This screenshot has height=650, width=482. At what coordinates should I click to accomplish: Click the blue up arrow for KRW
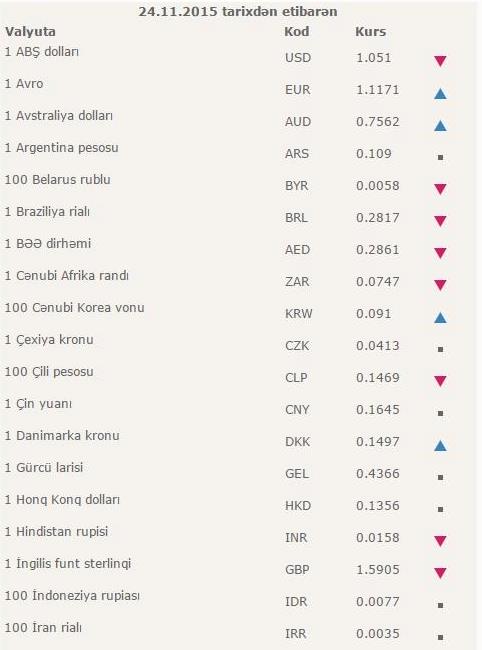click(x=440, y=318)
